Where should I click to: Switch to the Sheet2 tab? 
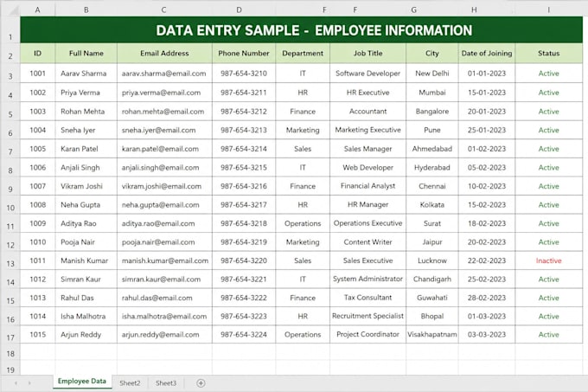point(130,383)
